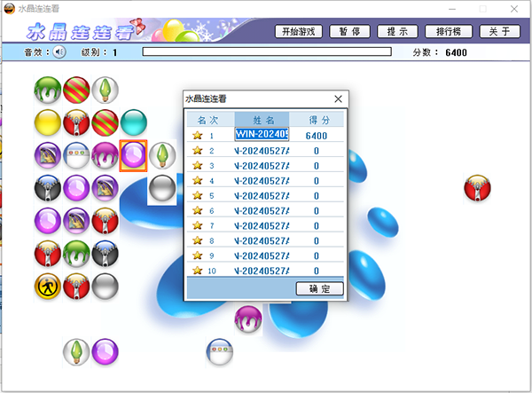532x393 pixels.
Task: Start a new game with 开始游戏
Action: coord(299,32)
